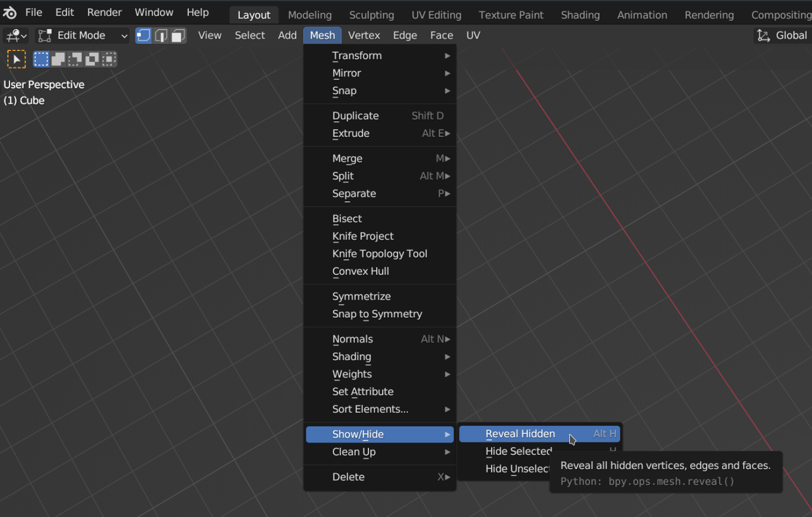Choose Reveal Hidden in the submenu

click(x=540, y=434)
